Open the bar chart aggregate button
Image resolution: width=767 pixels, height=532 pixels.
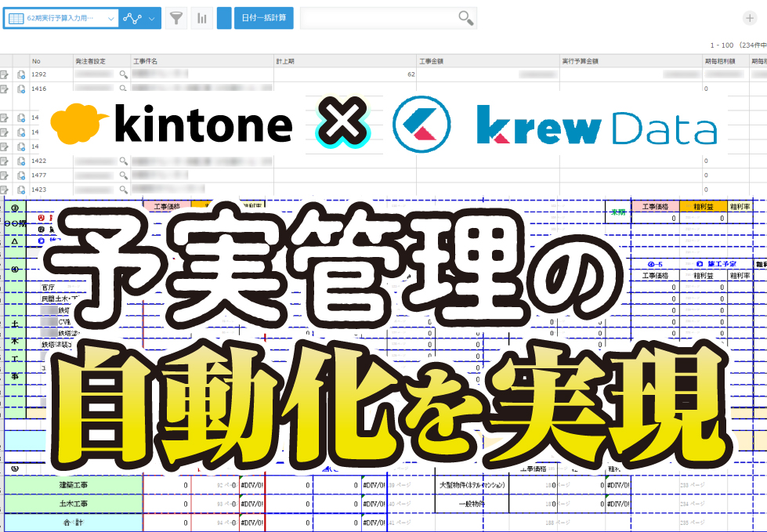tap(201, 19)
